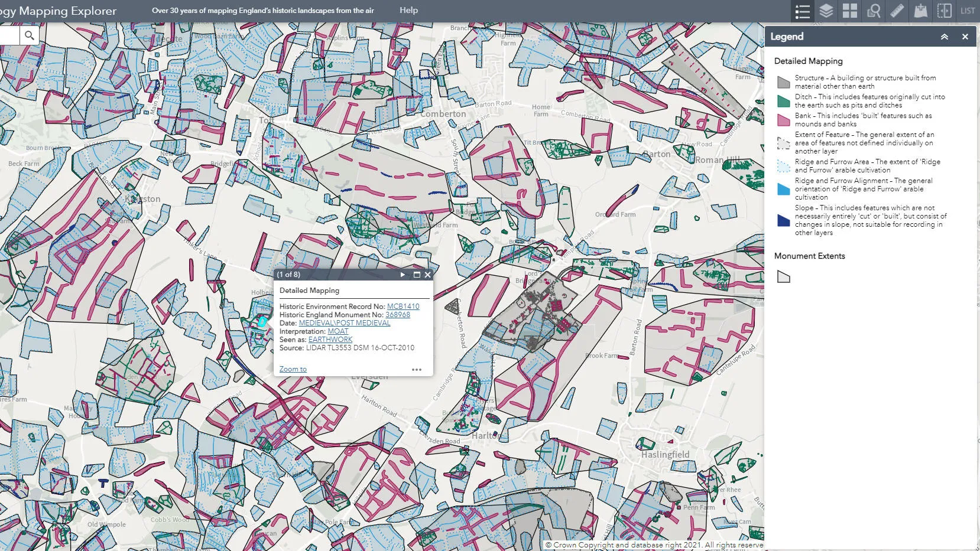The width and height of the screenshot is (980, 551).
Task: Open monument number 368968 link
Action: coord(398,315)
